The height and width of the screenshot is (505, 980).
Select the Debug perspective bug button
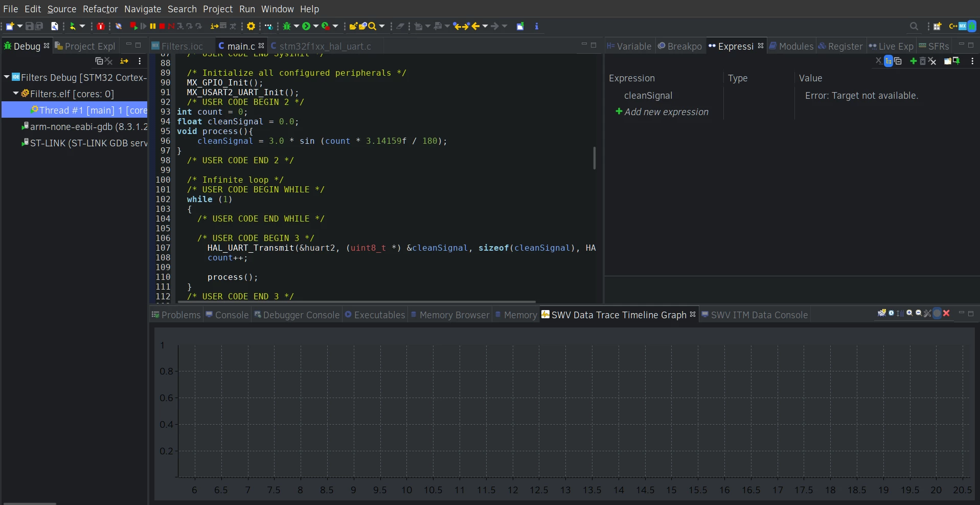click(972, 26)
